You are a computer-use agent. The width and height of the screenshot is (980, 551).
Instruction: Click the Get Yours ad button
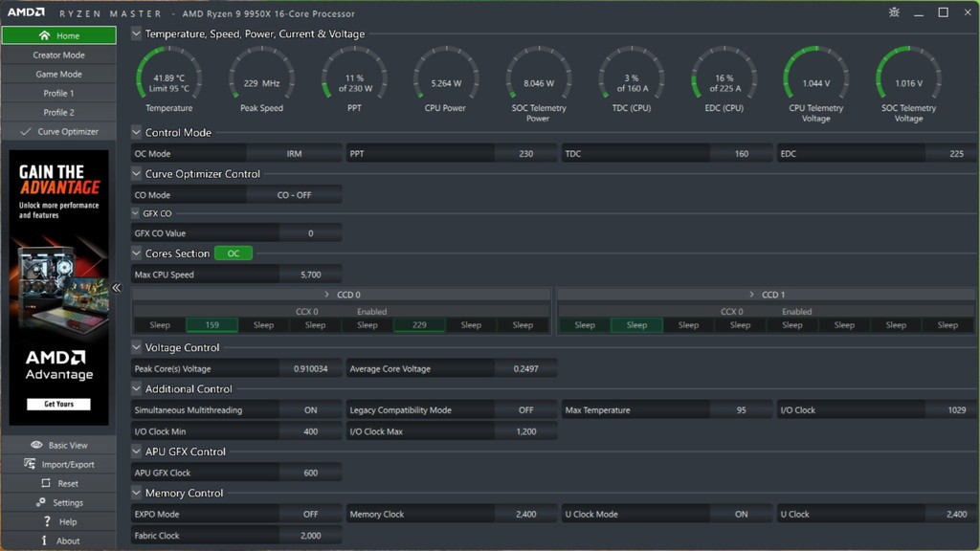coord(58,404)
